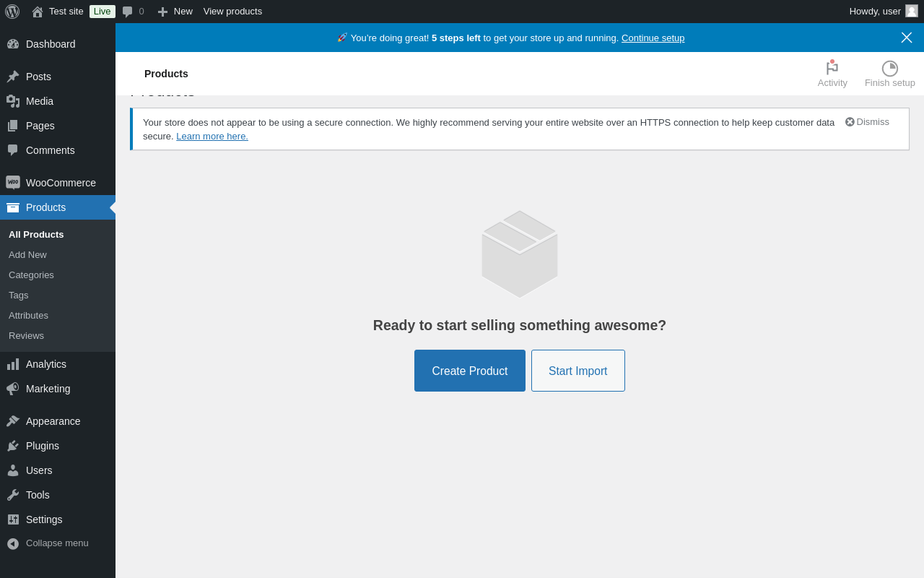Click the Analytics label in sidebar
Screen dimensions: 924x578
[x=46, y=364]
